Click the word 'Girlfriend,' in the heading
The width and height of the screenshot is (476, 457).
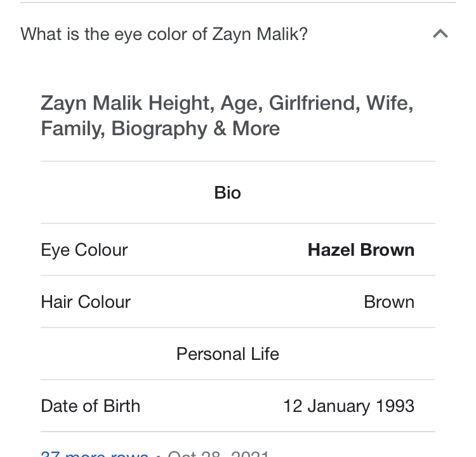(315, 103)
